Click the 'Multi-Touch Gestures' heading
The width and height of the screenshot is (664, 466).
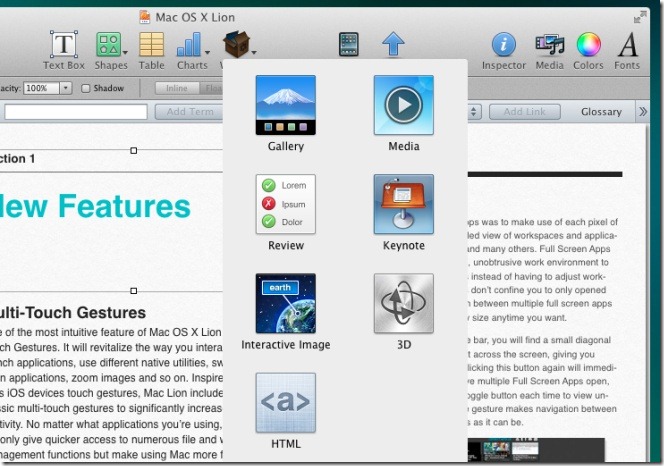(73, 313)
